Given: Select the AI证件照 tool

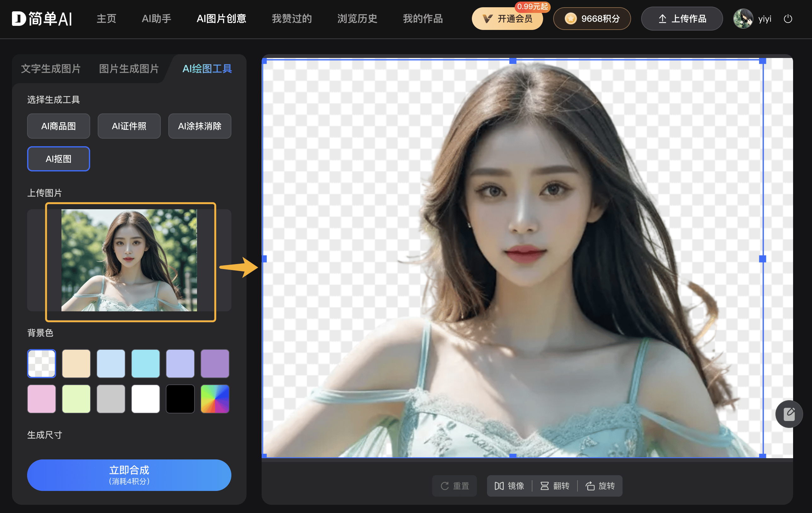Looking at the screenshot, I should (x=129, y=126).
